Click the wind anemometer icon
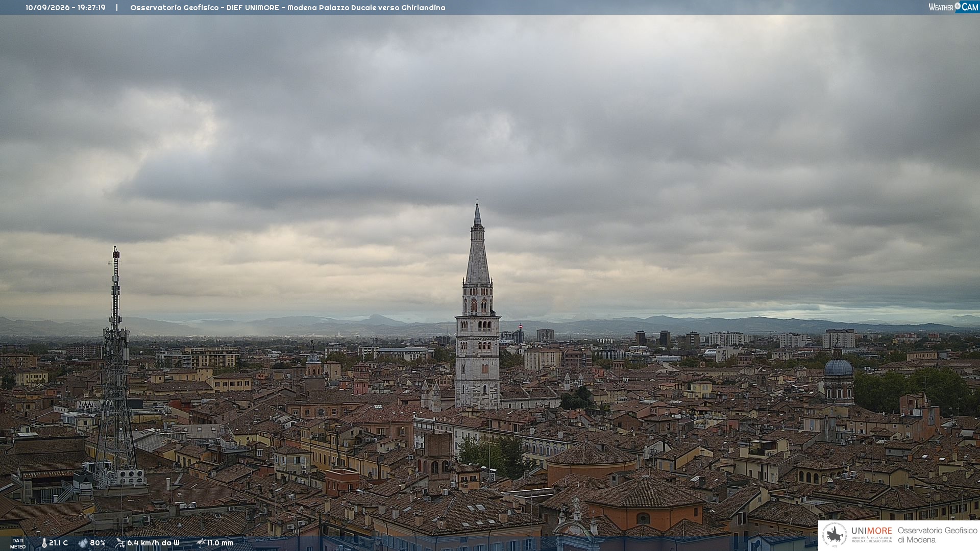The height and width of the screenshot is (551, 980). pyautogui.click(x=120, y=543)
